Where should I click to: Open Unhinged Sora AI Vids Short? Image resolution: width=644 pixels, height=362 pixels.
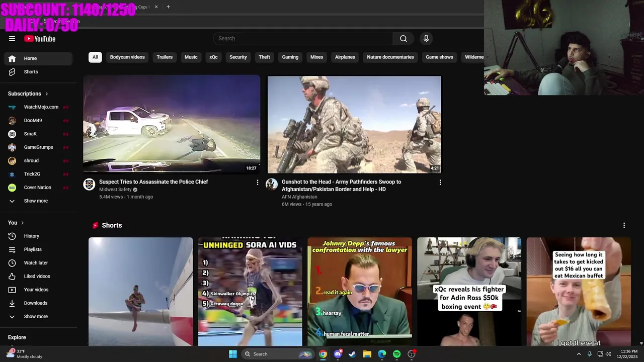(250, 292)
